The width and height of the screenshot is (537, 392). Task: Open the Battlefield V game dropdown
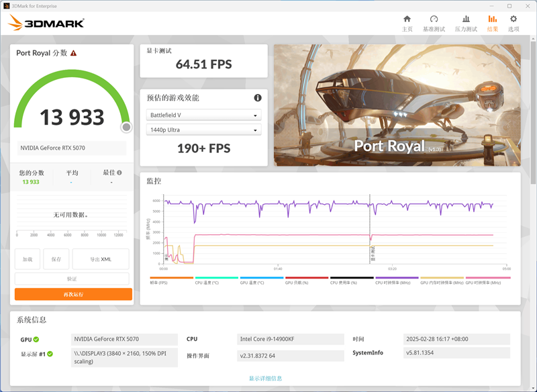coord(203,115)
